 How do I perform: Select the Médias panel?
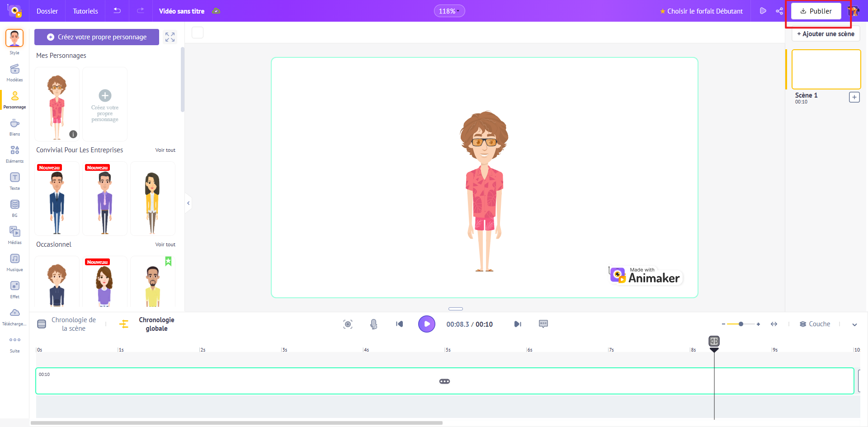pyautogui.click(x=14, y=235)
